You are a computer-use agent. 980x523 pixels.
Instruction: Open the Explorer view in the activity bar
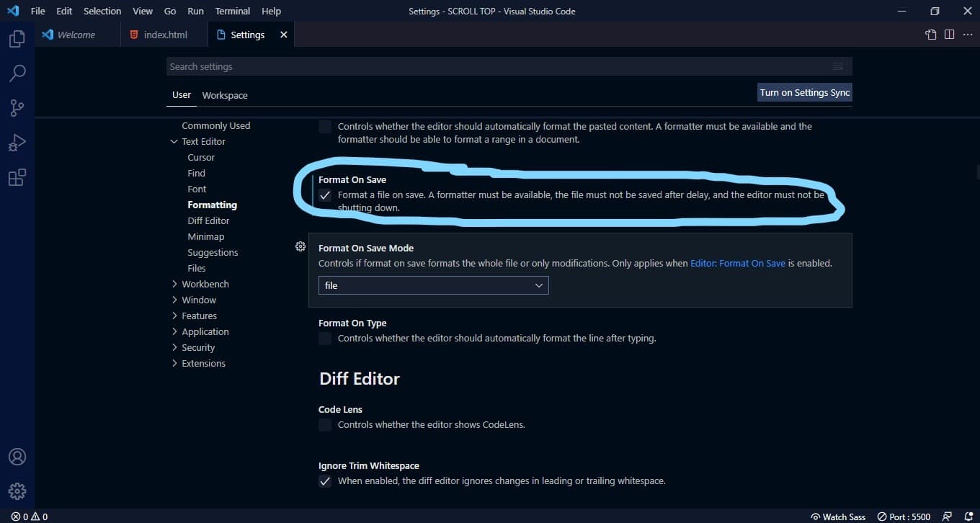pos(16,38)
